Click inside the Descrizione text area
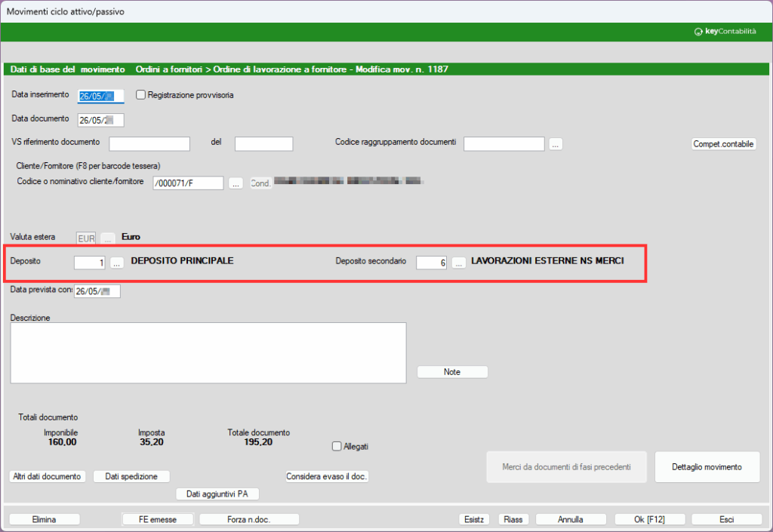The image size is (773, 532). coord(208,352)
